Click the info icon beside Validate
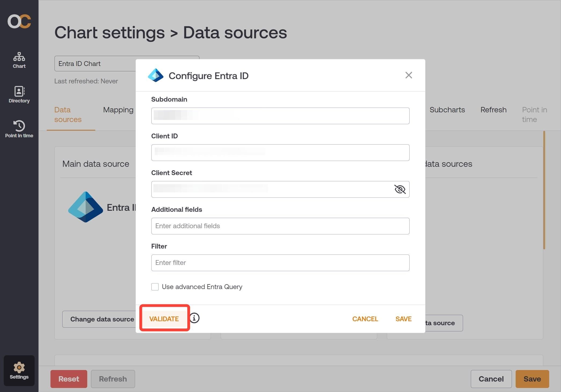Image resolution: width=561 pixels, height=392 pixels. [194, 318]
